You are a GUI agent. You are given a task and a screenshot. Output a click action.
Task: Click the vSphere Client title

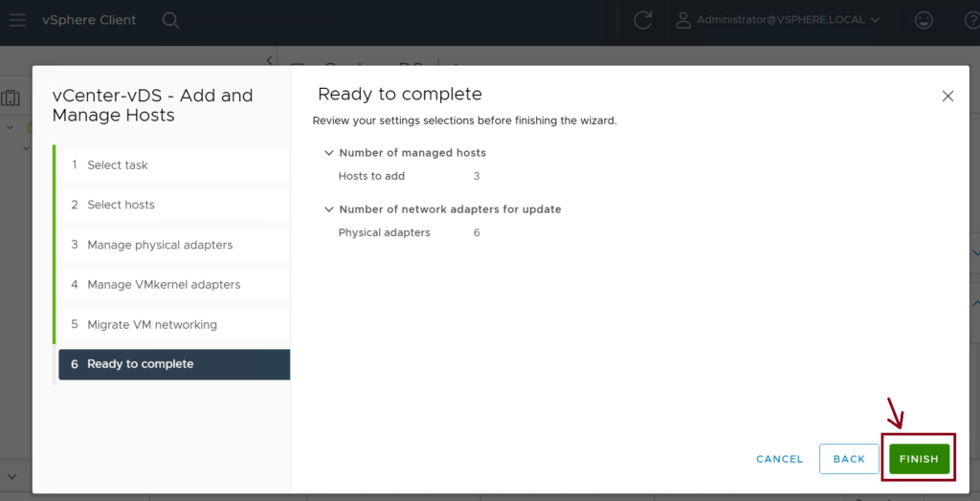89,20
